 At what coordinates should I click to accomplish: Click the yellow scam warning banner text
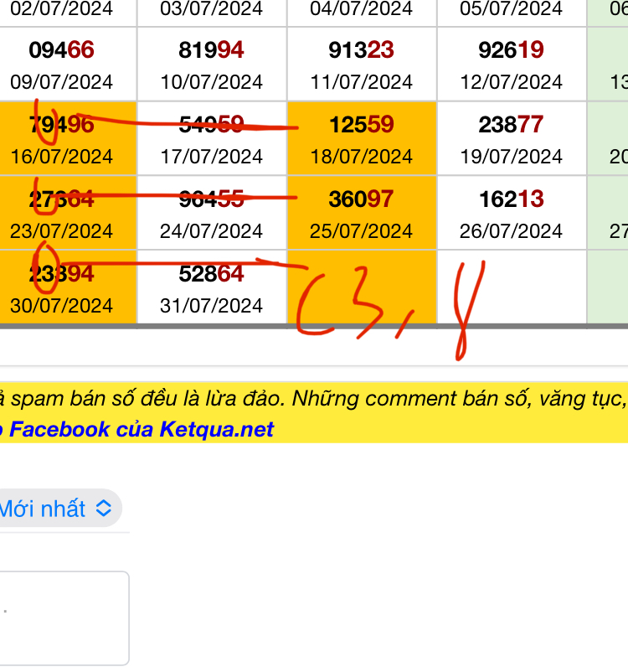pyautogui.click(x=318, y=397)
